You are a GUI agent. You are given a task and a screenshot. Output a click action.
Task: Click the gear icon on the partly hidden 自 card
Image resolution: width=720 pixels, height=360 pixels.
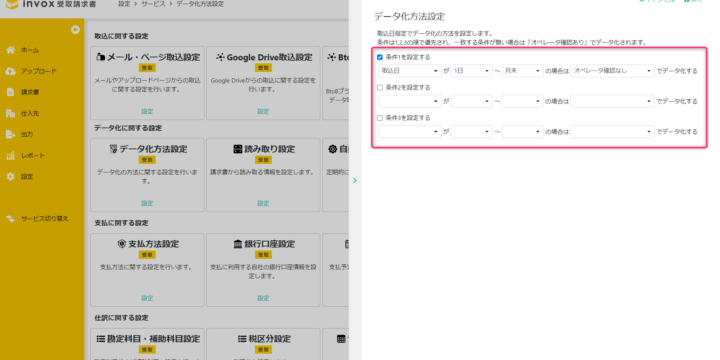332,149
